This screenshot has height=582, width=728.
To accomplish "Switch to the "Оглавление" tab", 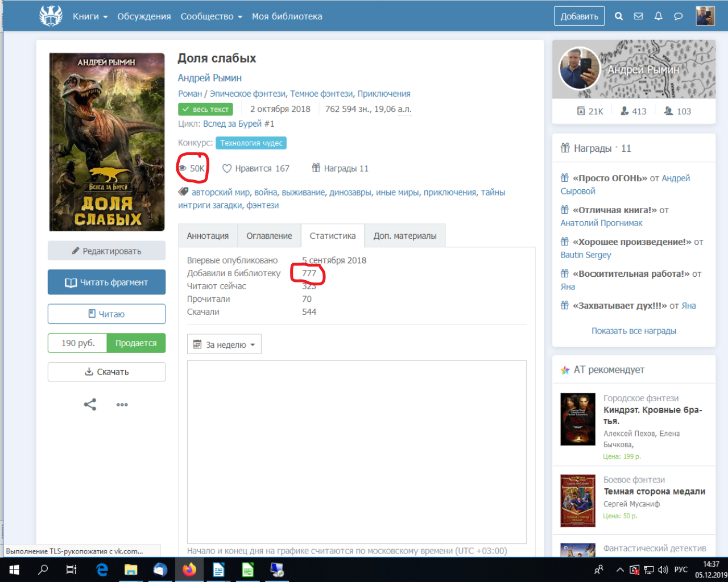I will tap(269, 236).
